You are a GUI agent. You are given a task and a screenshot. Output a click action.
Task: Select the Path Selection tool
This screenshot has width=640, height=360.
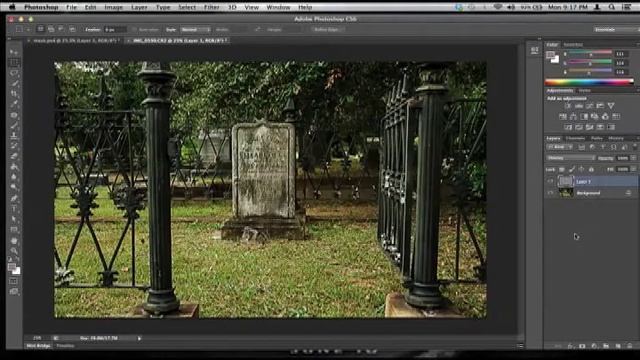[14, 219]
